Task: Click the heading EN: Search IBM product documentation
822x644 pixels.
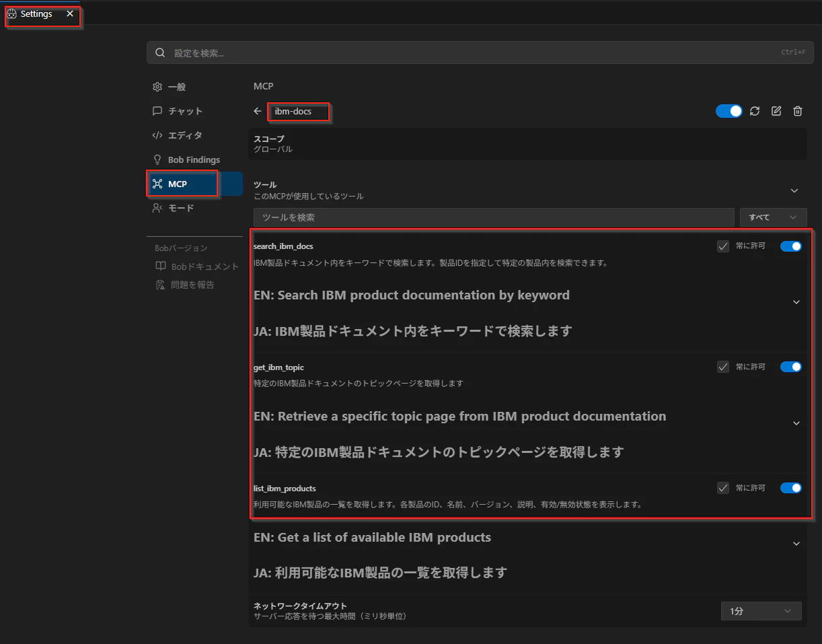Action: click(412, 295)
